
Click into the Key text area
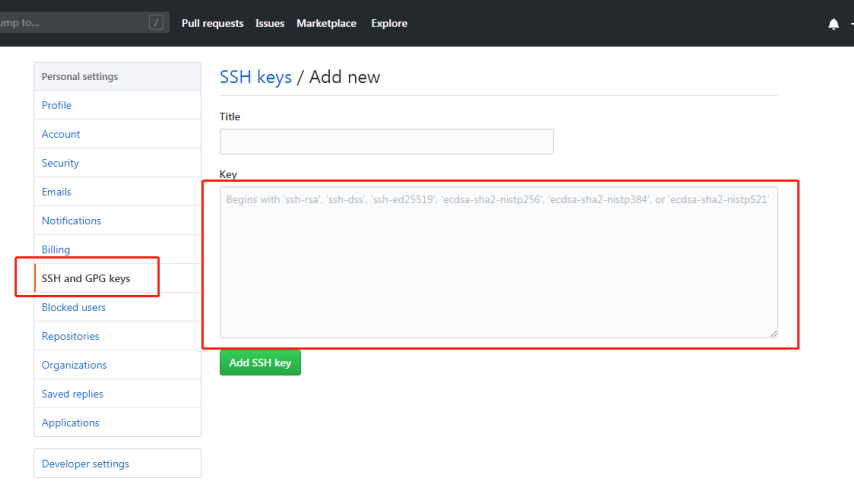499,262
